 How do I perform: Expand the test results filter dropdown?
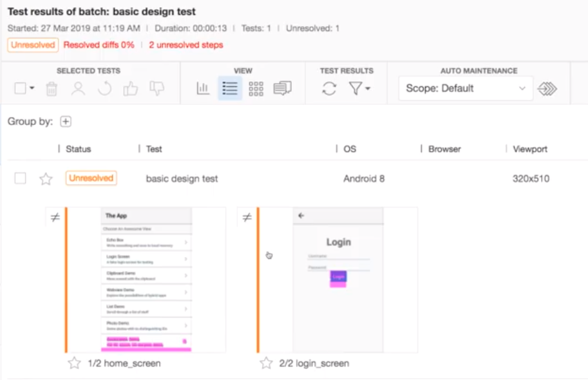tap(359, 89)
